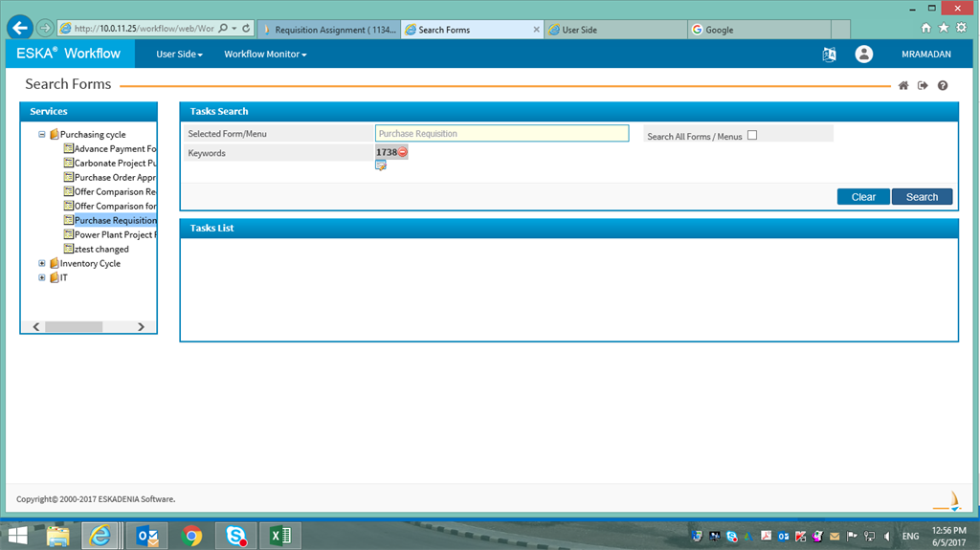Click the network tray icon

point(869,537)
